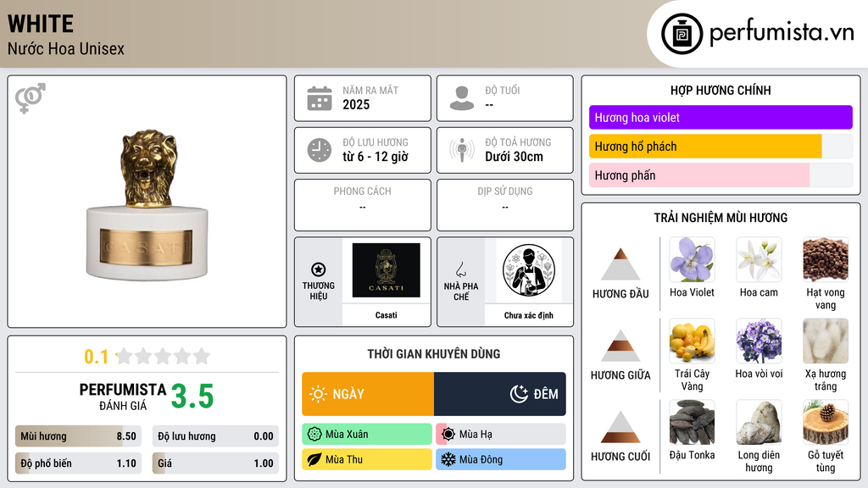This screenshot has height=488, width=868.
Task: Click the Trải Nghiệm Mùi Hương heading
Action: pos(721,218)
